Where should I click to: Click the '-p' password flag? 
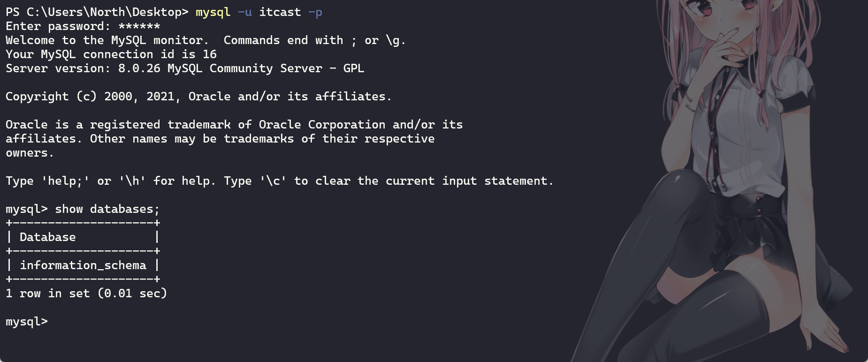pos(315,12)
